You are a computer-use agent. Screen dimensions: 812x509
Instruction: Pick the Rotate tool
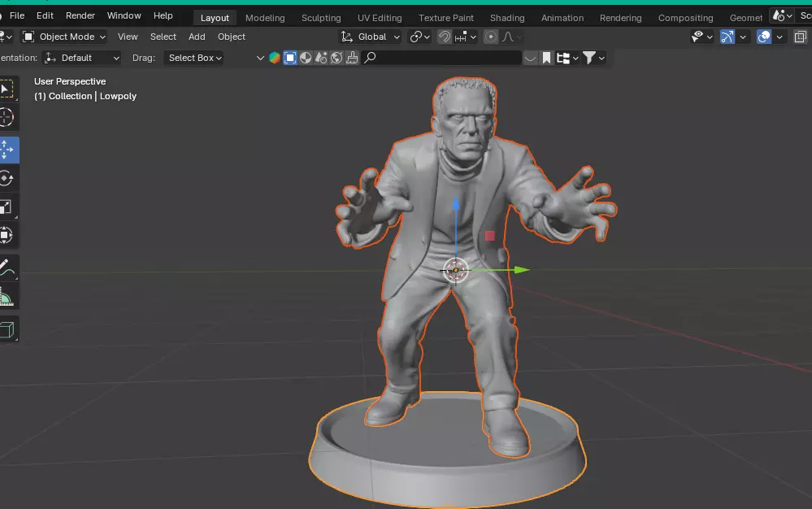(x=7, y=178)
